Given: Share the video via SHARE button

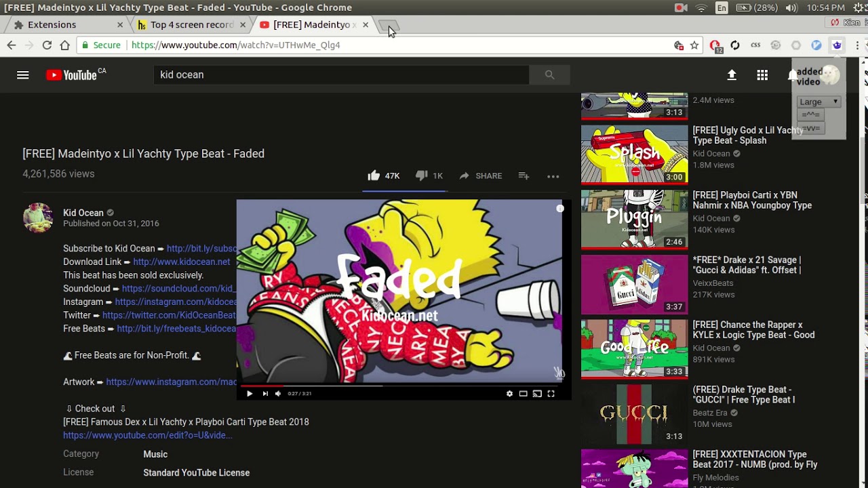Looking at the screenshot, I should (x=480, y=176).
